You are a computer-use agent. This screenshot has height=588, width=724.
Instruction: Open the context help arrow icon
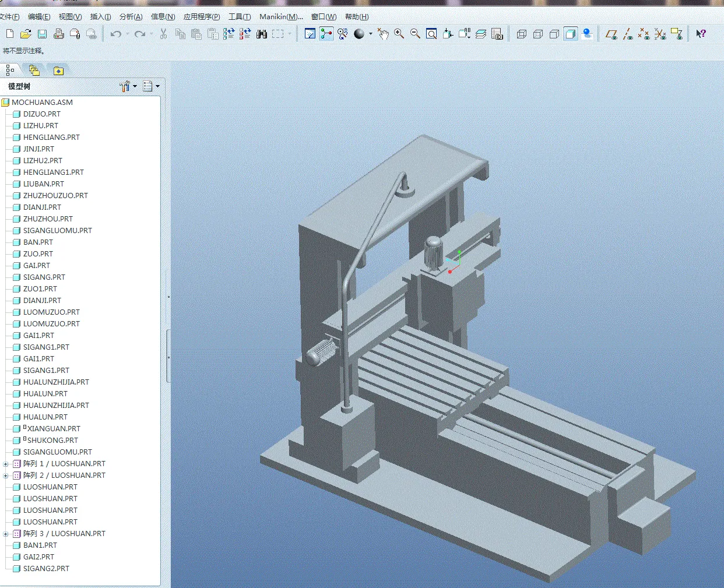pos(701,34)
